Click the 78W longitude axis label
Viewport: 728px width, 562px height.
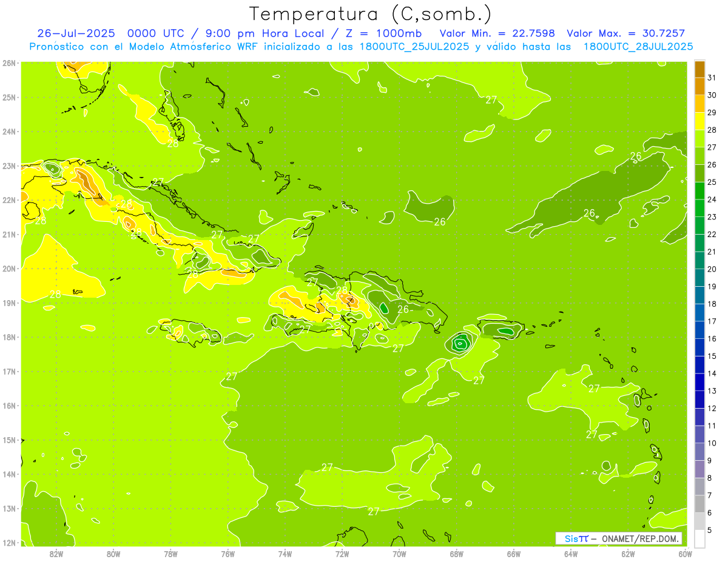(170, 554)
